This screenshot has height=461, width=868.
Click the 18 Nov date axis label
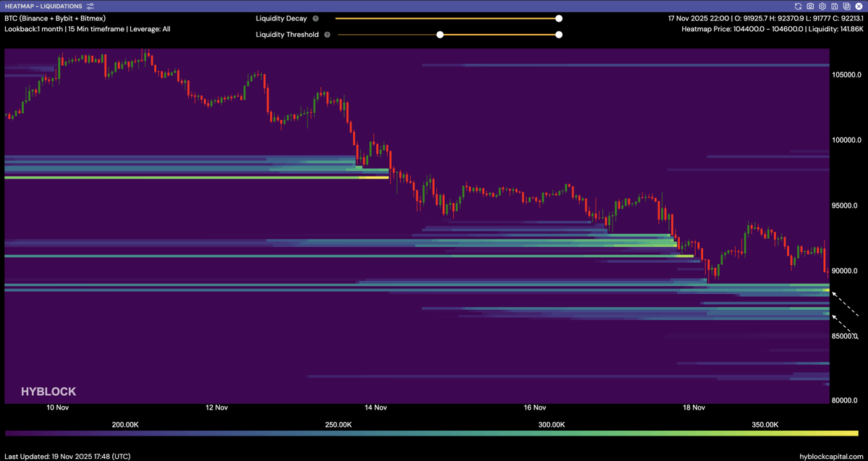694,407
